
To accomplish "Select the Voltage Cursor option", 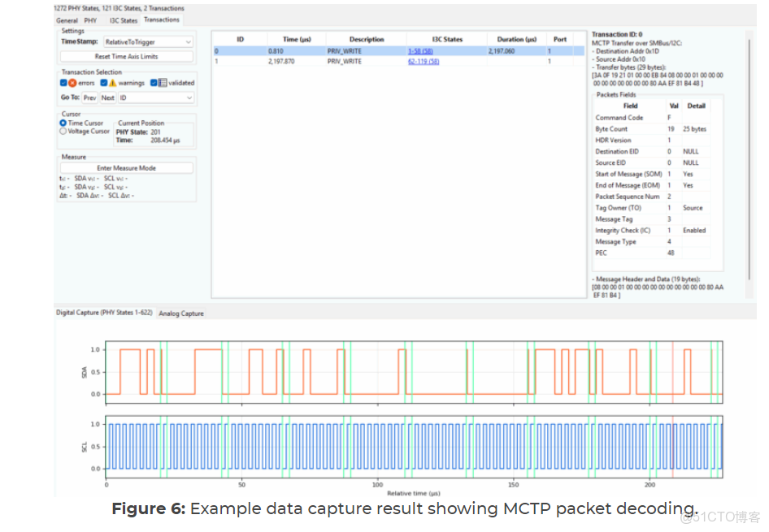I will pos(63,131).
